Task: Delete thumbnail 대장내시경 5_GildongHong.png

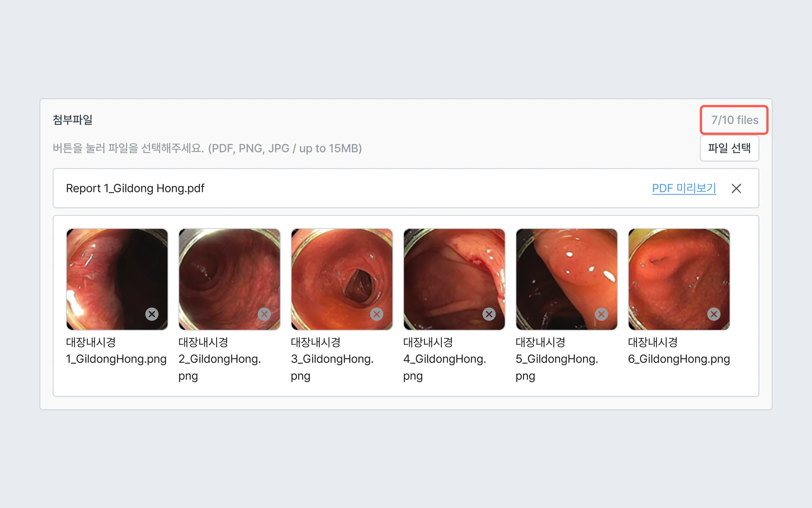Action: [601, 314]
